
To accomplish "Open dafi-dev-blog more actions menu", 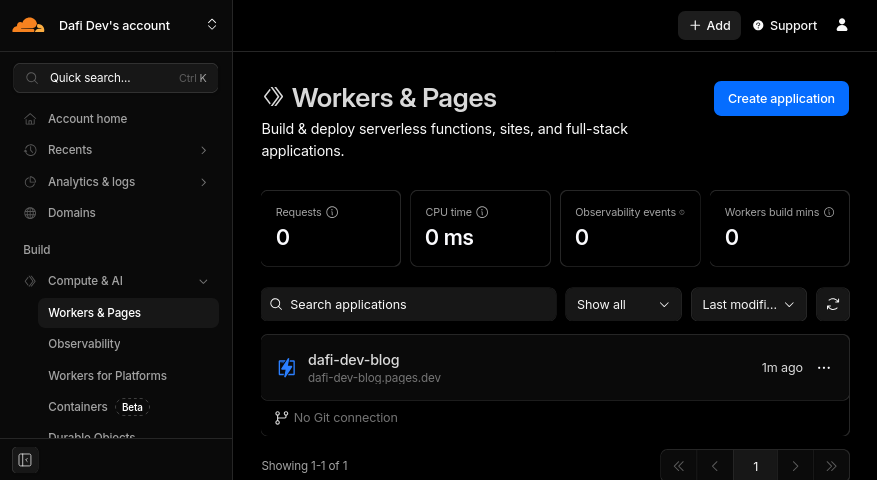I will pyautogui.click(x=824, y=368).
